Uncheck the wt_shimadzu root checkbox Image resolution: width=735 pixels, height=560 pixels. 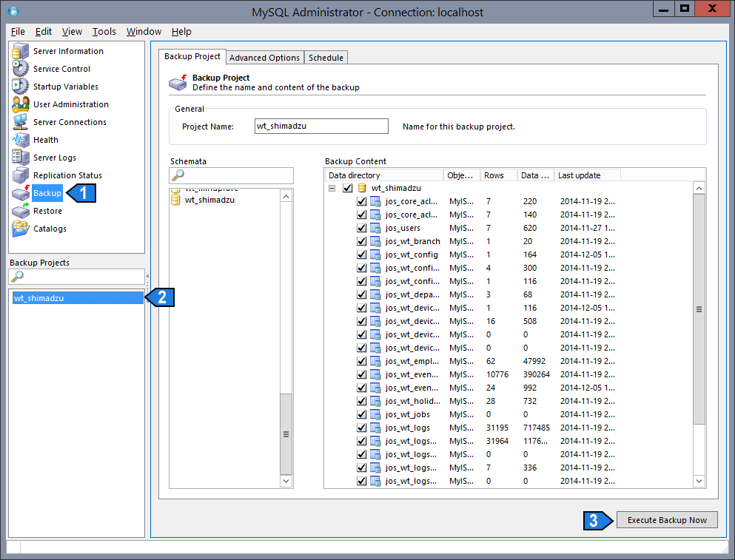click(x=347, y=188)
